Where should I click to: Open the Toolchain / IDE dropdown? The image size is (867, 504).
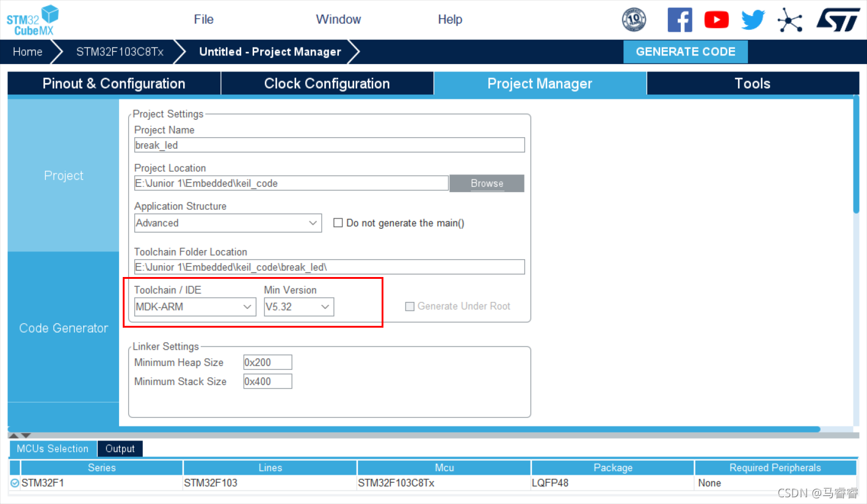[195, 306]
